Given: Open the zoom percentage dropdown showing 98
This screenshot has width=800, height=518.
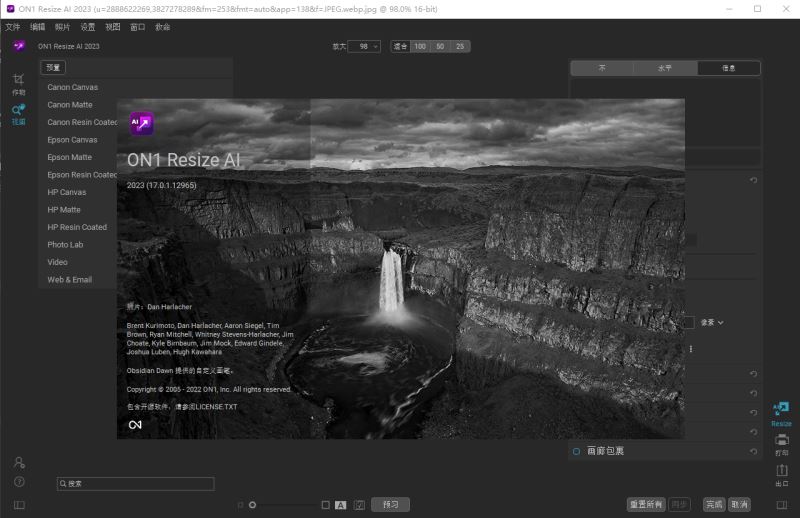Looking at the screenshot, I should pos(364,46).
